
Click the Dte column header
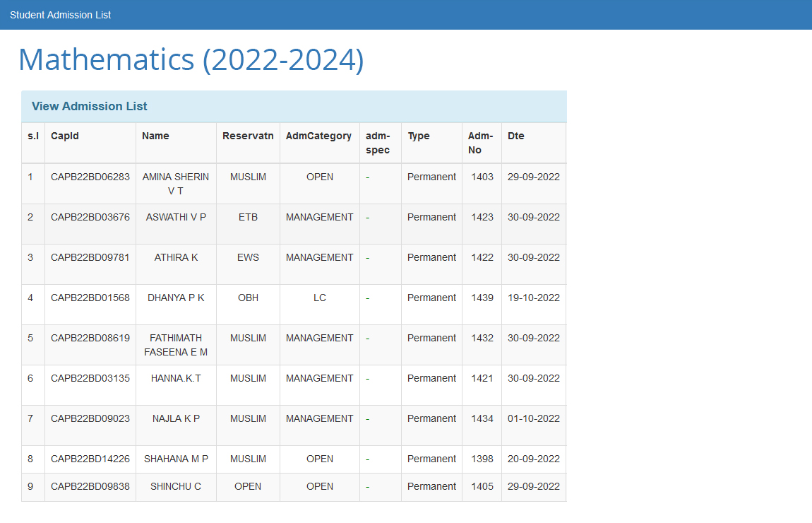click(516, 136)
